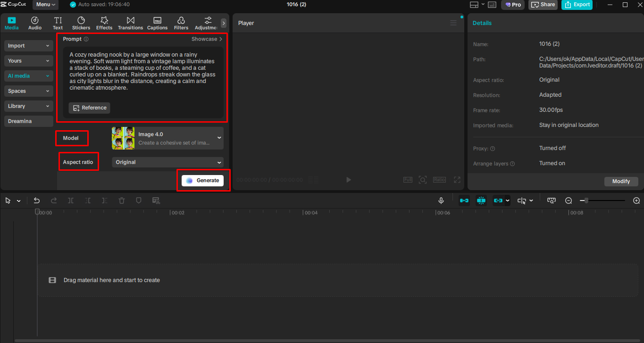Image resolution: width=644 pixels, height=343 pixels.
Task: Click the Delete icon in the timeline toolbar
Action: 122,201
